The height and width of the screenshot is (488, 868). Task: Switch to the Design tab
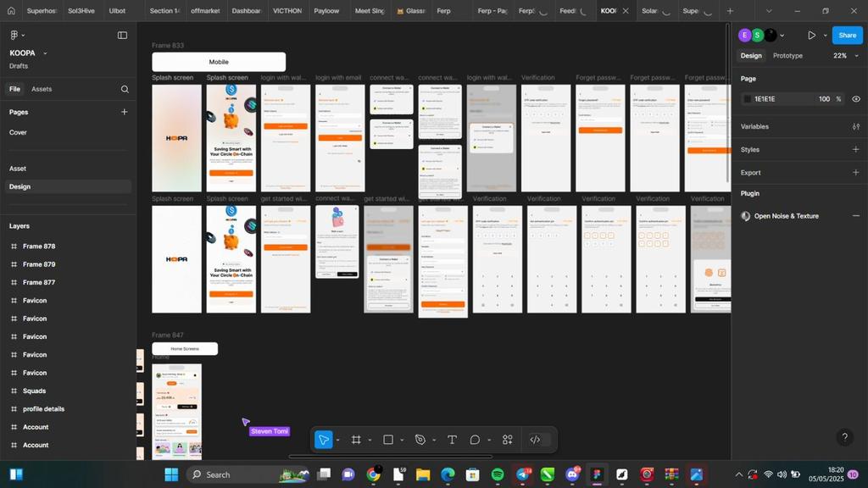point(751,55)
